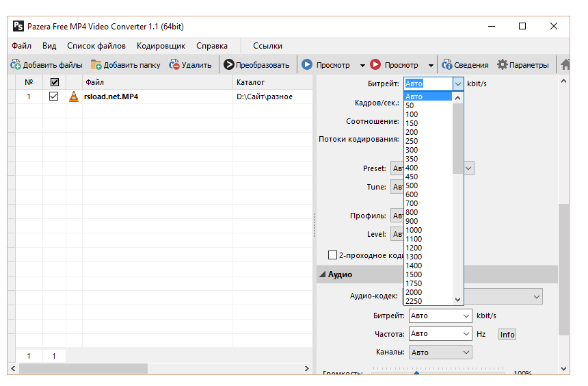The height and width of the screenshot is (386, 588).
Task: Select 500 in bitrate list
Action: (428, 185)
